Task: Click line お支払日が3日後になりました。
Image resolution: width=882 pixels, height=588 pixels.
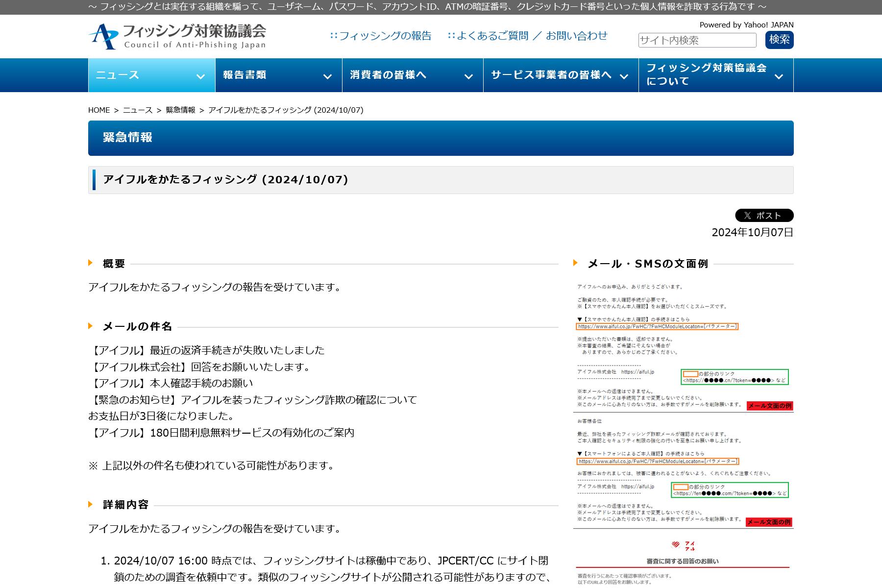Action: tap(161, 416)
